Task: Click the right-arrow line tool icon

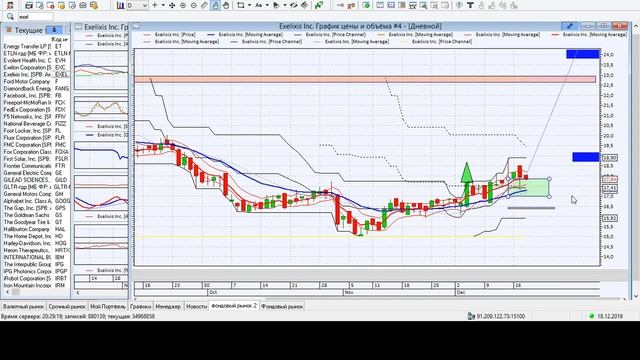Action: pos(340,5)
